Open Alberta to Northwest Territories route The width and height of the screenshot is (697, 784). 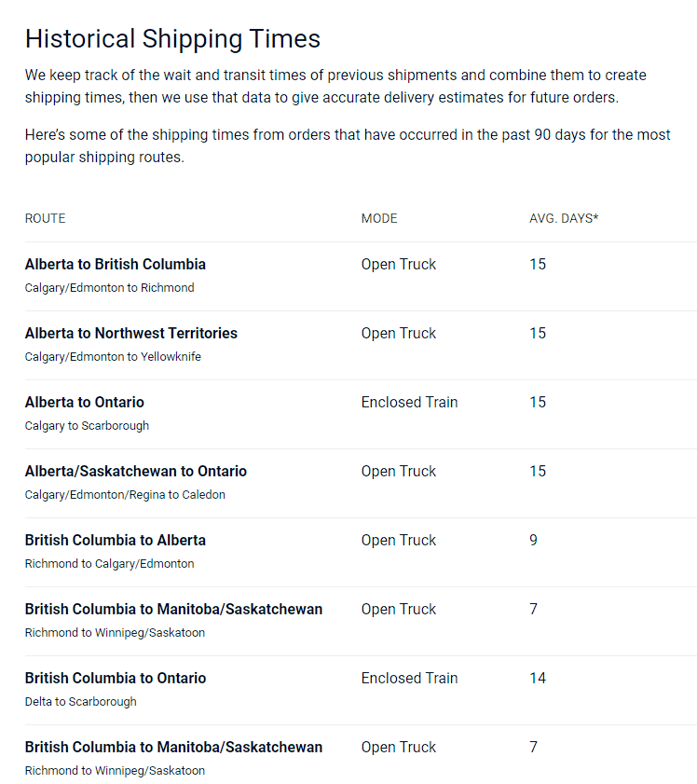130,333
